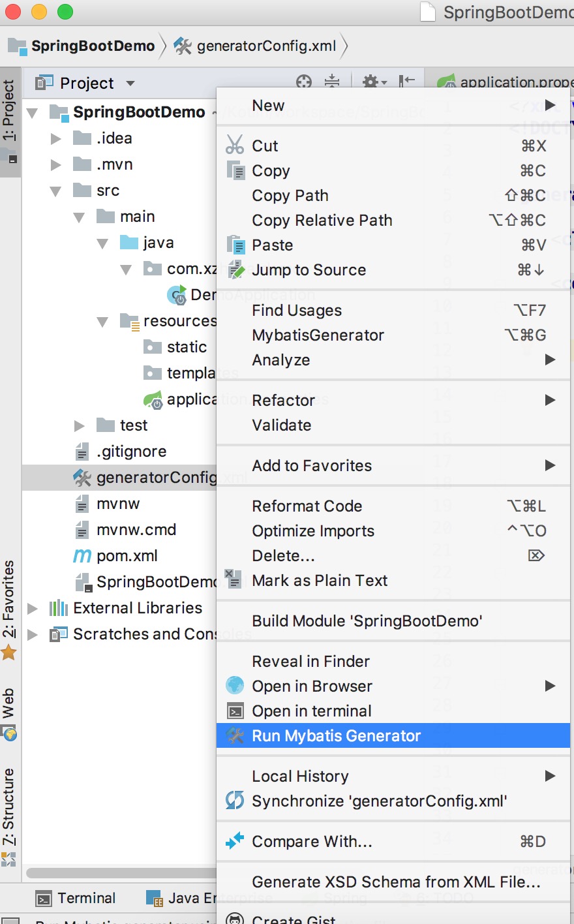Open the Refactor submenu
This screenshot has width=574, height=924.
393,400
